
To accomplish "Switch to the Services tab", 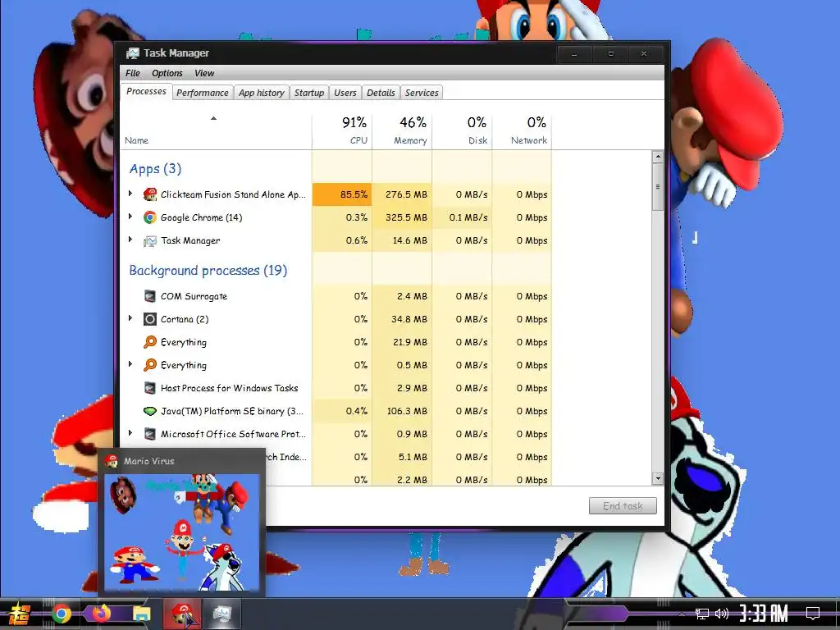I will [x=422, y=93].
